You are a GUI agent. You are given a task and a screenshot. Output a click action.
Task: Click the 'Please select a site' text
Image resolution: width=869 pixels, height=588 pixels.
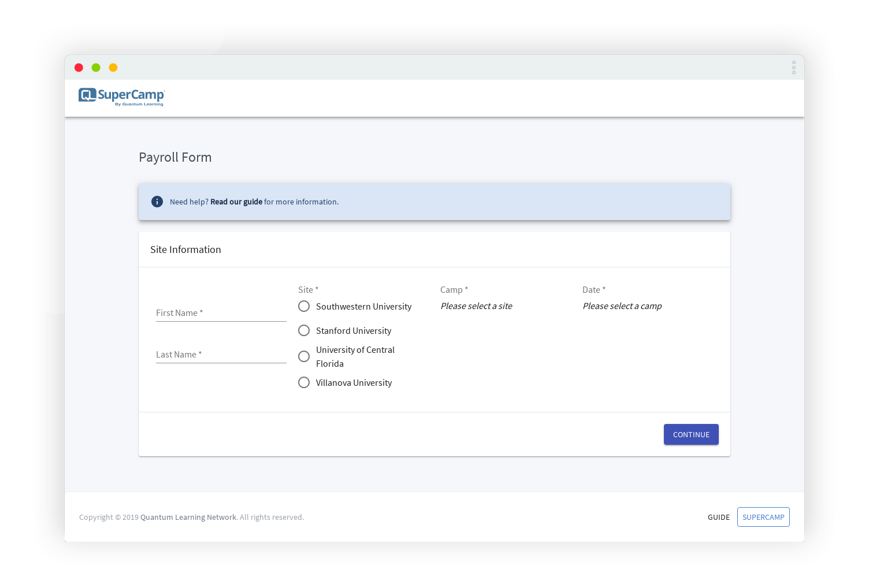click(476, 306)
